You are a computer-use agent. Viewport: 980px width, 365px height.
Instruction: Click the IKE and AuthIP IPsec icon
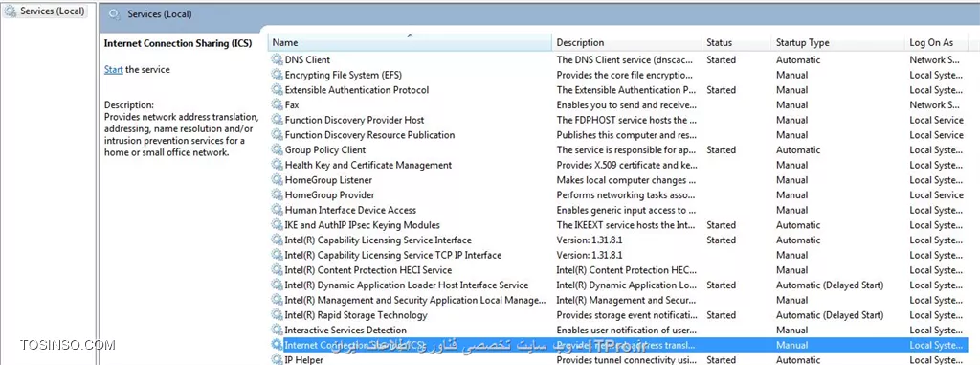pyautogui.click(x=277, y=225)
